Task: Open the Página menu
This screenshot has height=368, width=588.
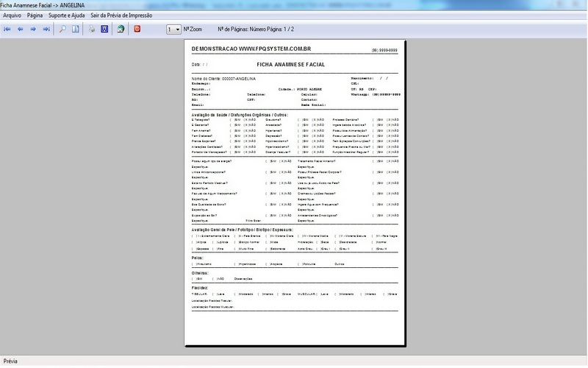Action: click(x=35, y=15)
